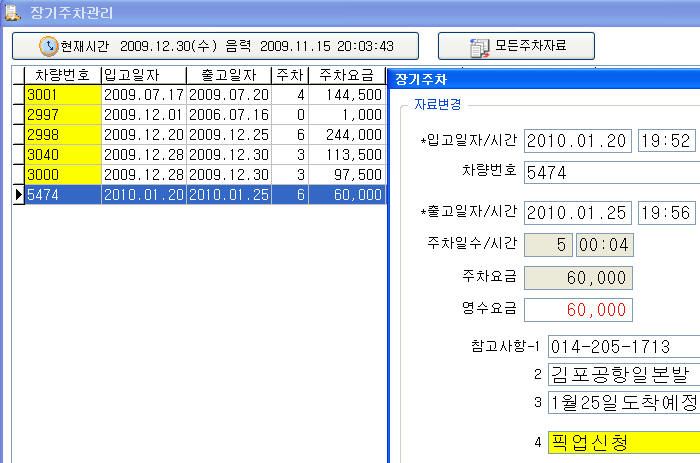Click note field 2 reading 김포공항일본발
The width and height of the screenshot is (700, 463).
pos(624,374)
